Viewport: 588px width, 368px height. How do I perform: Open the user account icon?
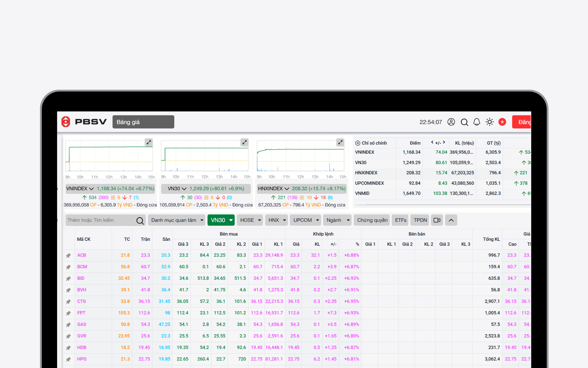(x=451, y=122)
